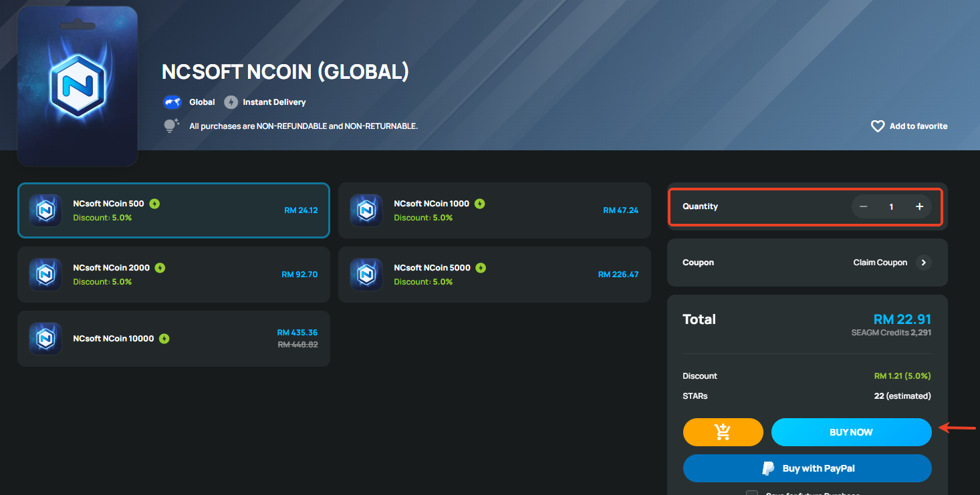Viewport: 980px width, 495px height.
Task: Click the lightbulb notice icon
Action: point(172,126)
